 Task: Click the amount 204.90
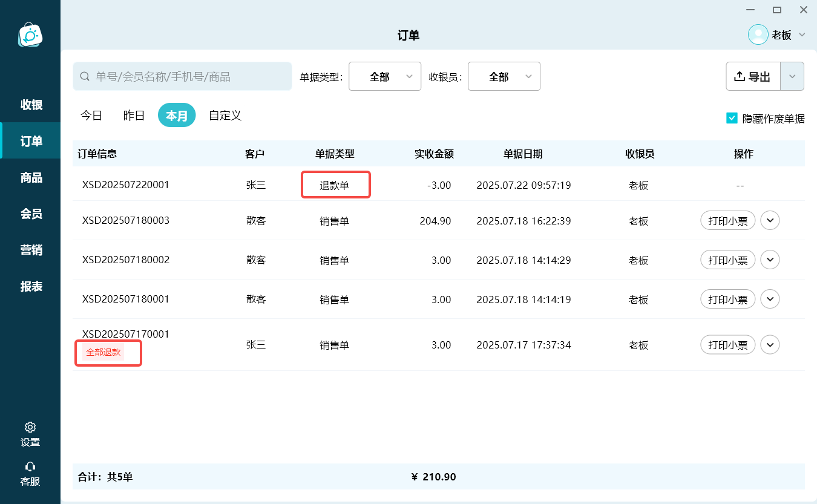tap(435, 221)
